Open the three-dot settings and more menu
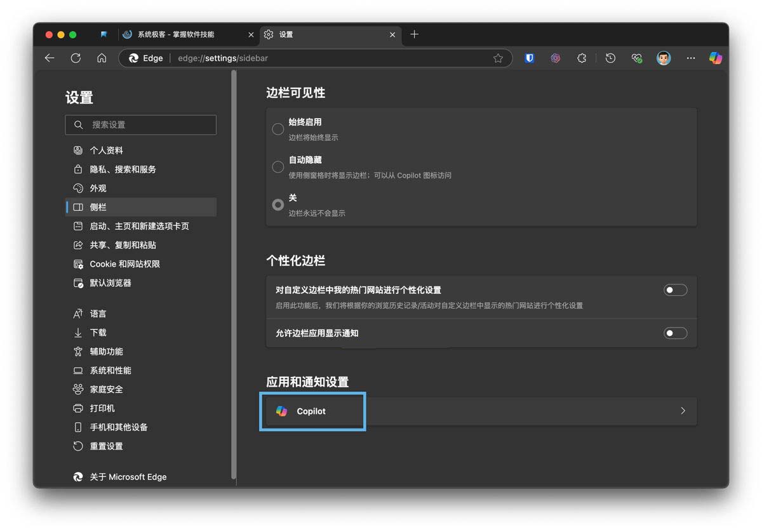Screen dimensions: 762x532 [690, 58]
